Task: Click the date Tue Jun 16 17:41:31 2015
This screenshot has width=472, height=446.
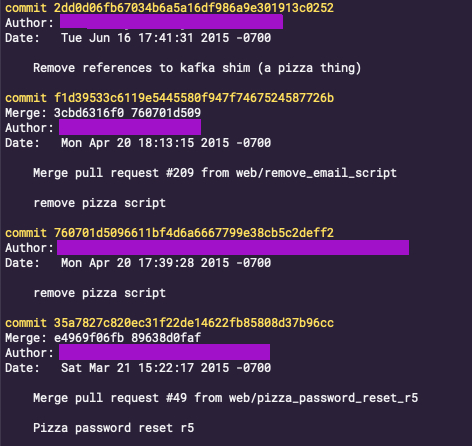Action: tap(145, 38)
